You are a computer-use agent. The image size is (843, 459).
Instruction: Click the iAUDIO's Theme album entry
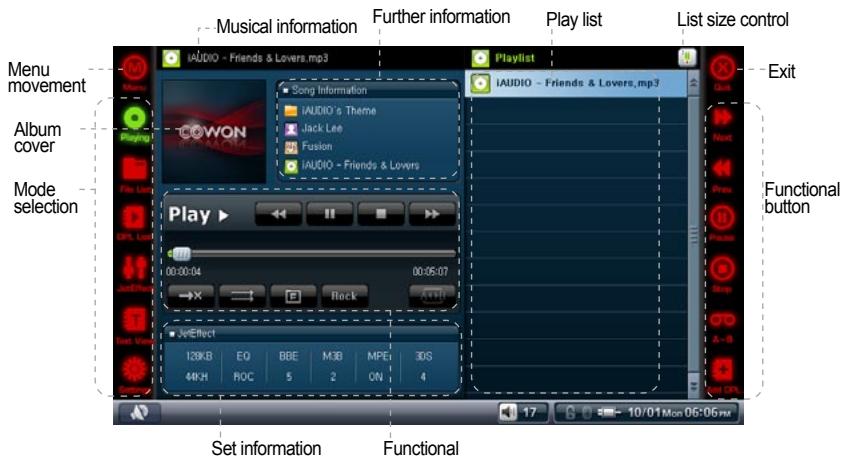339,111
